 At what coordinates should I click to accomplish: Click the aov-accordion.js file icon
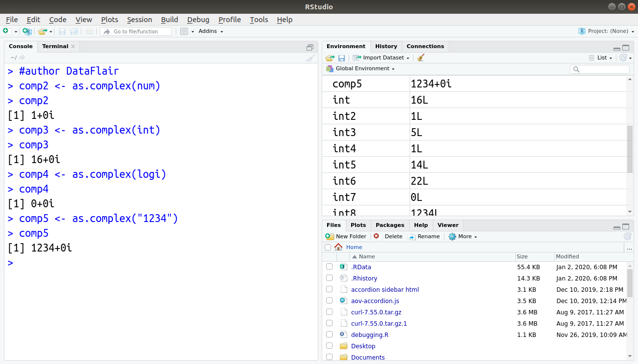tap(343, 301)
